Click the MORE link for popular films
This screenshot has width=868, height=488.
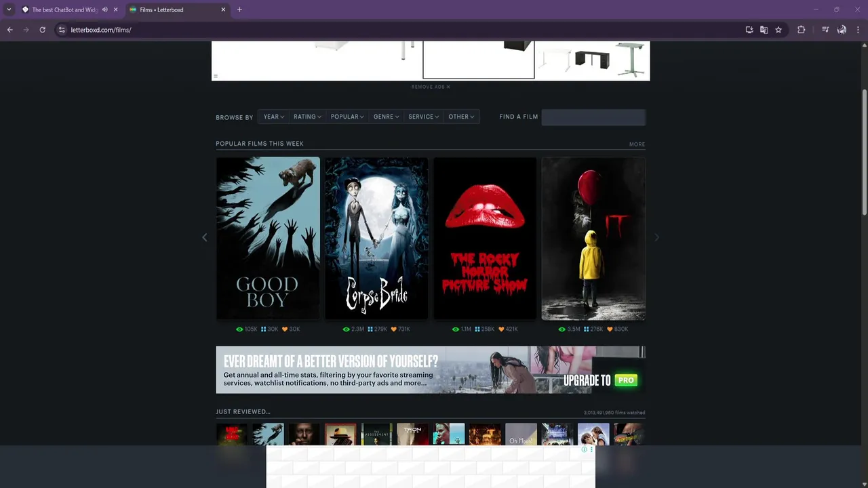pos(637,144)
